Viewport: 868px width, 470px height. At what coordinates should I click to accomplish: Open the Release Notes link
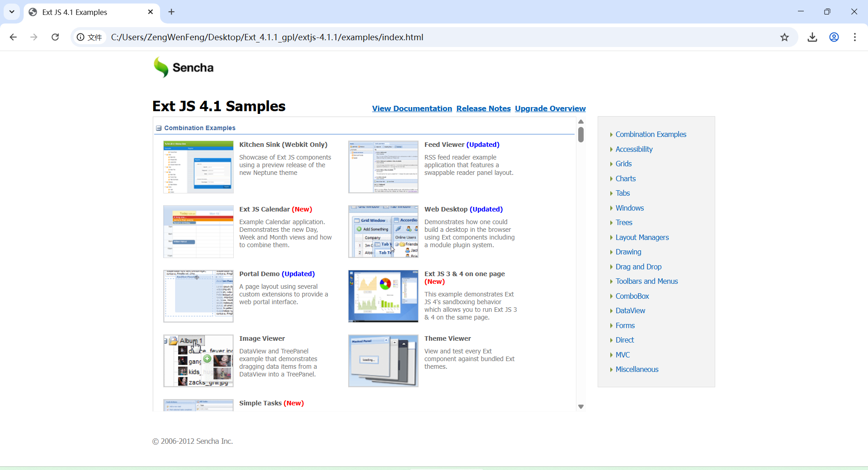[483, 108]
